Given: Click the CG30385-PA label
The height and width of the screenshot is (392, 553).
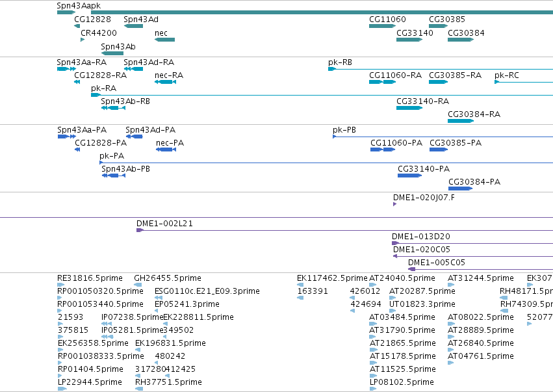Looking at the screenshot, I should [x=456, y=143].
